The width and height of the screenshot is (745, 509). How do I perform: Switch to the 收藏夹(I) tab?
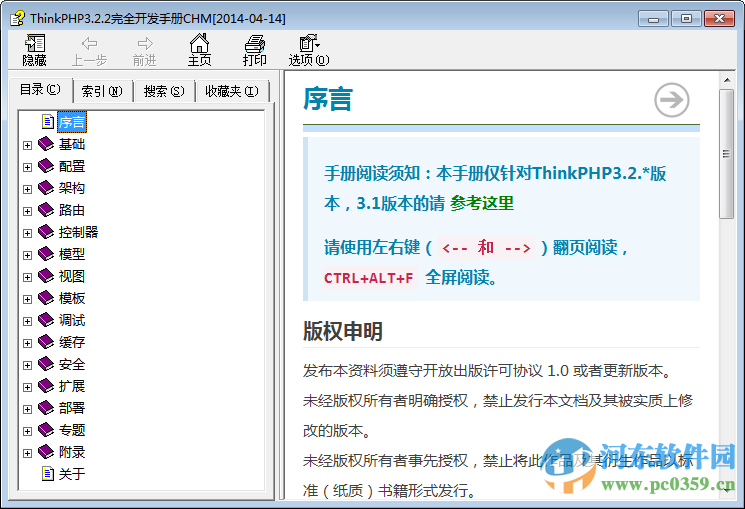pyautogui.click(x=232, y=91)
